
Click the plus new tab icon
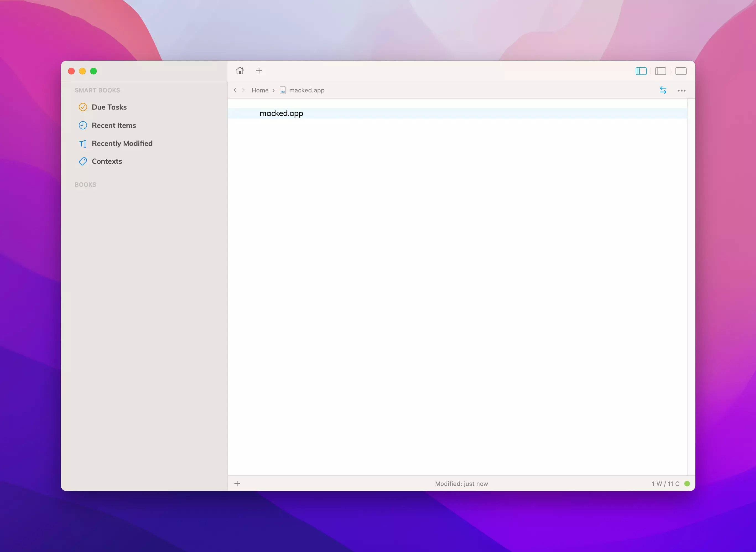click(x=259, y=71)
